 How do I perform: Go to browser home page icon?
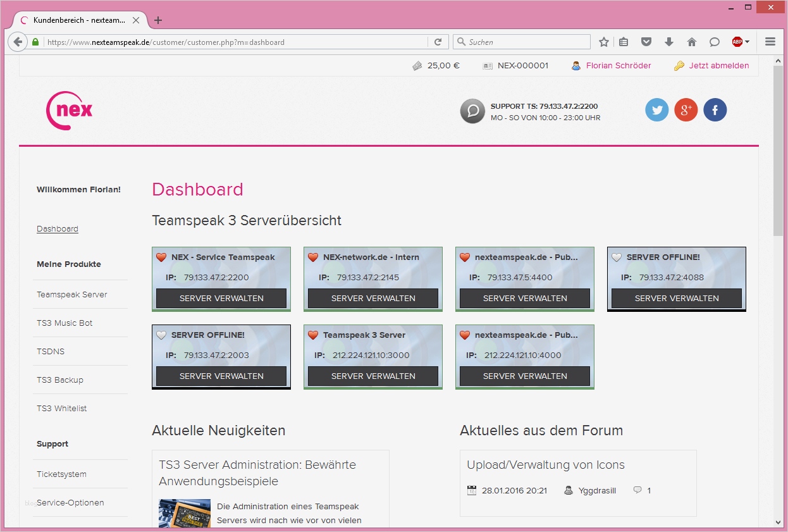point(692,42)
